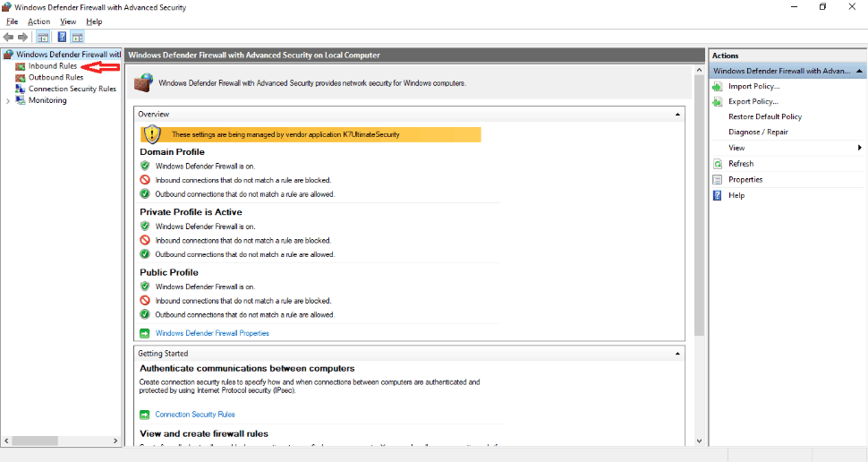
Task: Select Outbound Rules icon in tree
Action: (20, 78)
